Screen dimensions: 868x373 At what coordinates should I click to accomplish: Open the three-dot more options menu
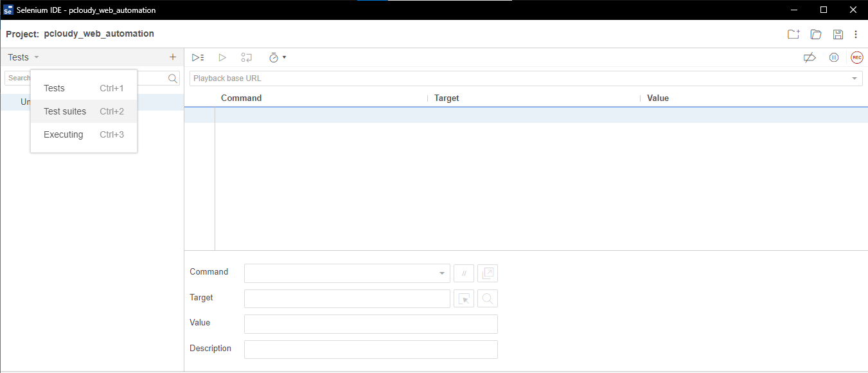tap(856, 34)
